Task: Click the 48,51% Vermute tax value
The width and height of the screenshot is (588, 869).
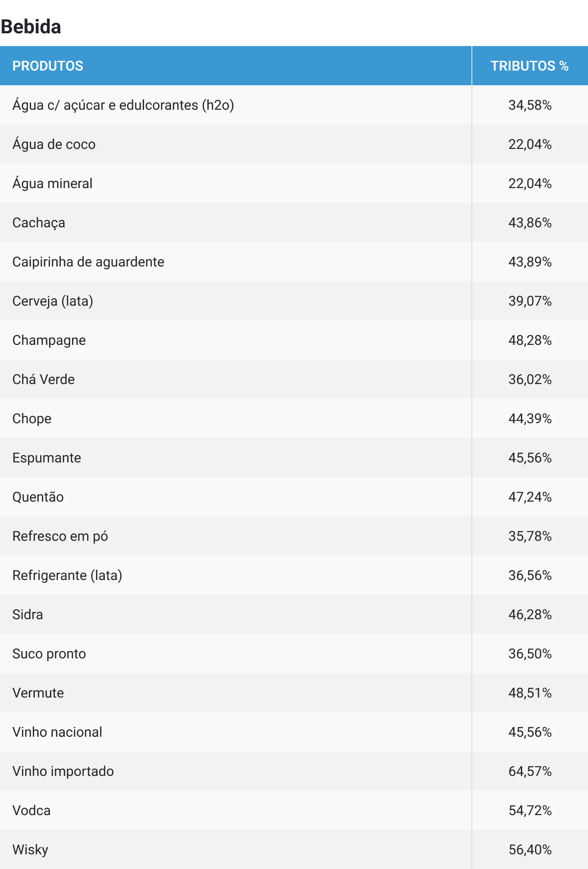Action: click(530, 693)
